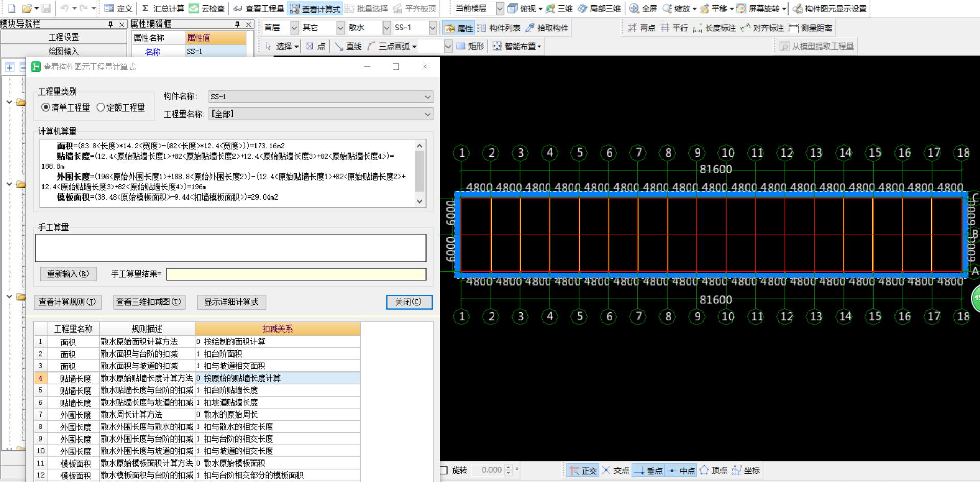Select the 直线 line drawing tool

tap(348, 46)
